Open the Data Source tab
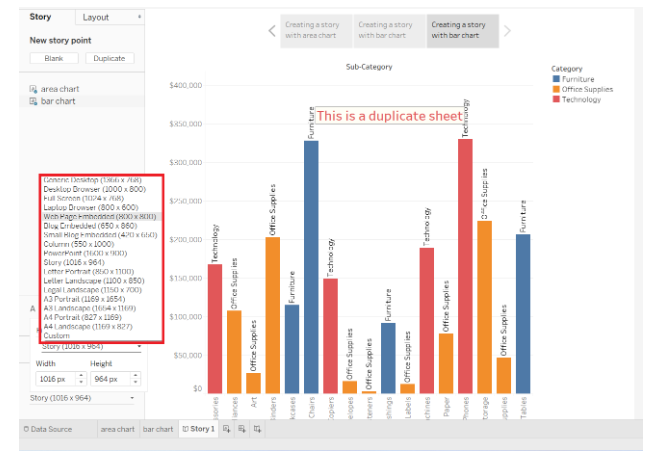This screenshot has width=659, height=467. (x=50, y=429)
